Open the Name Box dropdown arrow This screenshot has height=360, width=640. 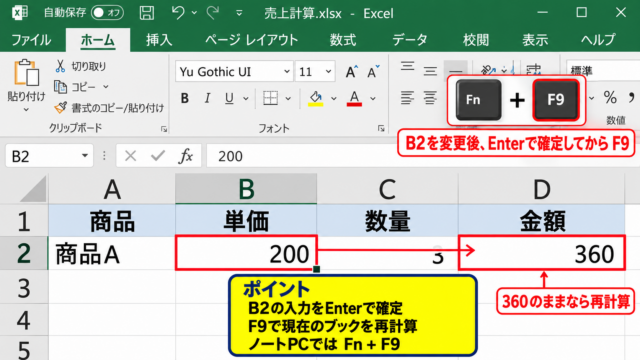pos(85,156)
